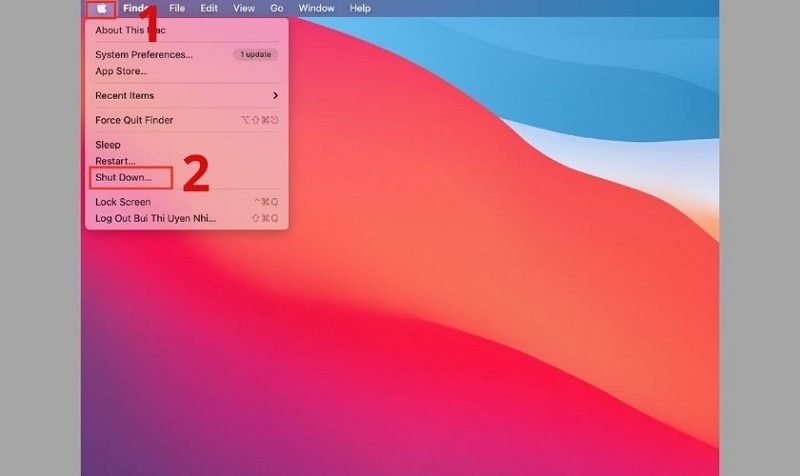Log Out Bui Thi Uyen Nhi
Image resolution: width=800 pixels, height=476 pixels.
coord(155,218)
